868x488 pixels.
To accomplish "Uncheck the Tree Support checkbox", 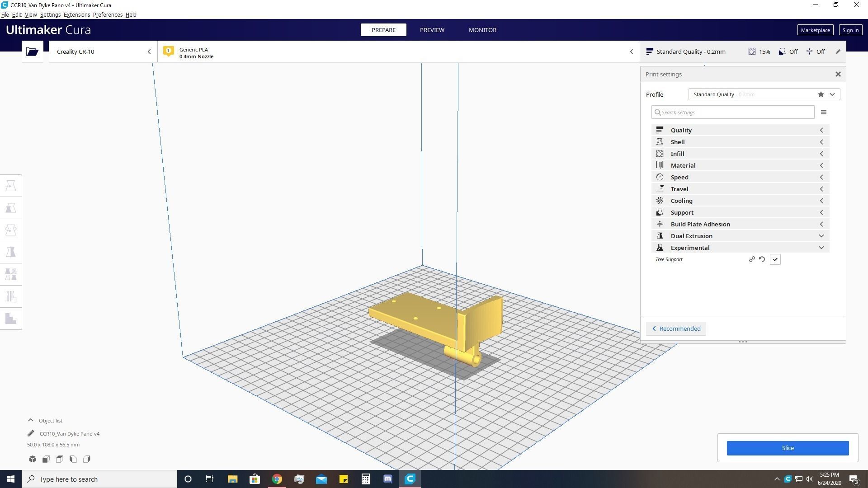I will point(775,259).
